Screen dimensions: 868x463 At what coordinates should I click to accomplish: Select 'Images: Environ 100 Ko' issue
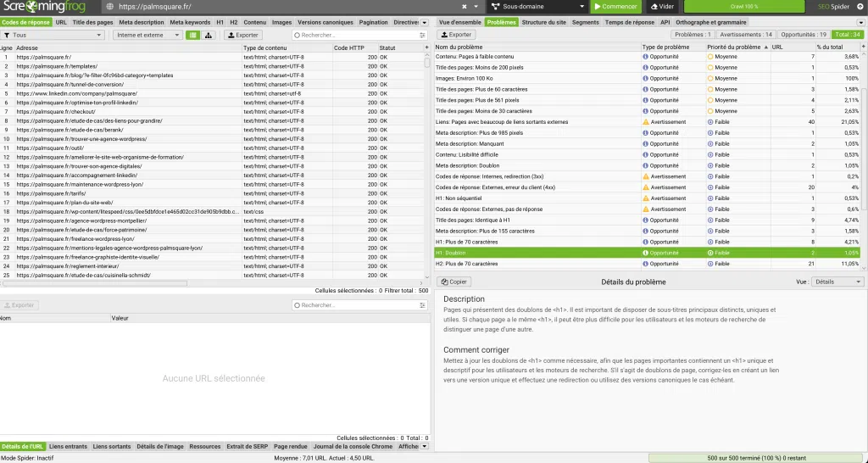(x=648, y=79)
